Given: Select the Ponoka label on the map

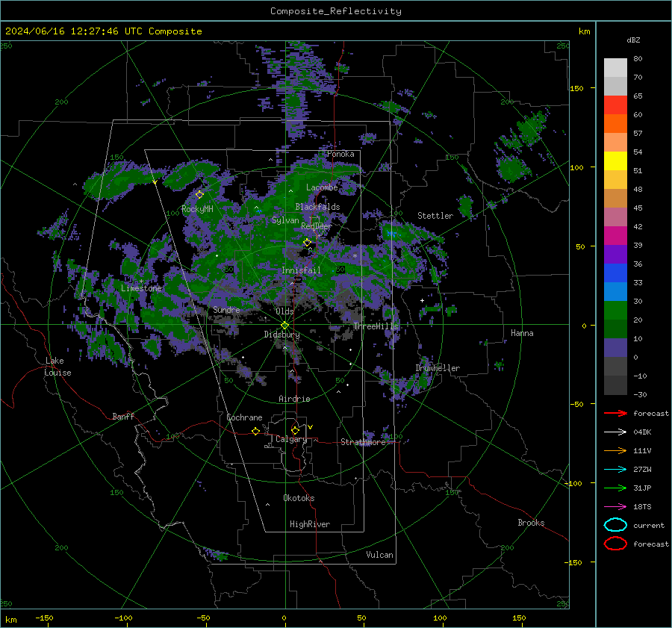Looking at the screenshot, I should [x=340, y=154].
